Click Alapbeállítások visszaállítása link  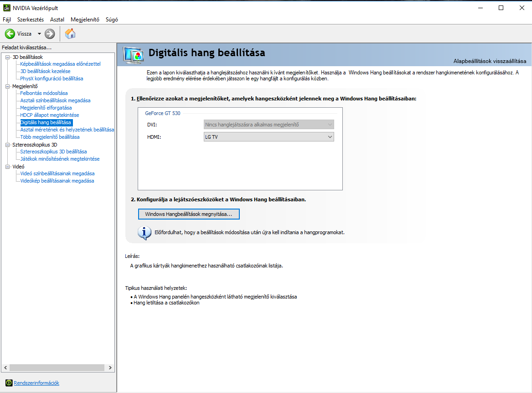(490, 61)
